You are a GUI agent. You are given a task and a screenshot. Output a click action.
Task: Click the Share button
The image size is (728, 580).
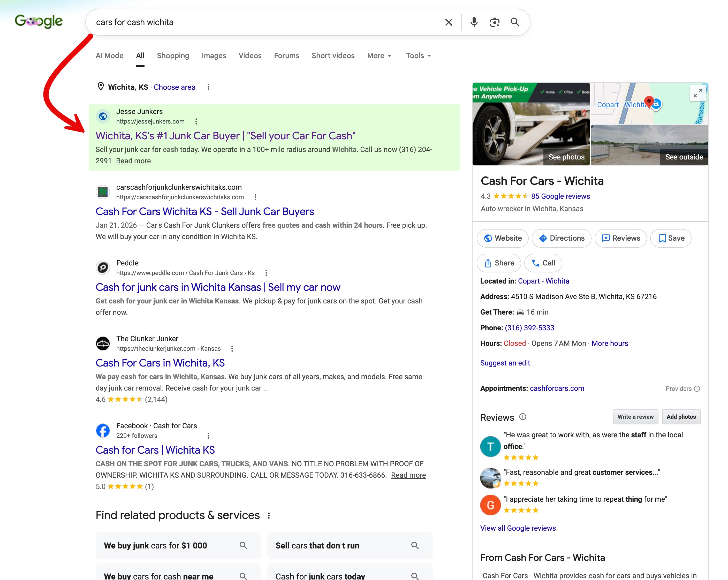point(499,263)
